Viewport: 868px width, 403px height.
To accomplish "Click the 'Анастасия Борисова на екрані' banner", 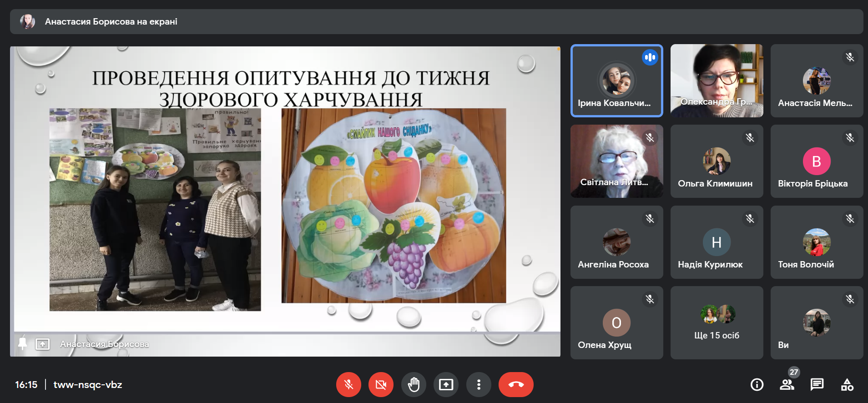I will click(111, 21).
